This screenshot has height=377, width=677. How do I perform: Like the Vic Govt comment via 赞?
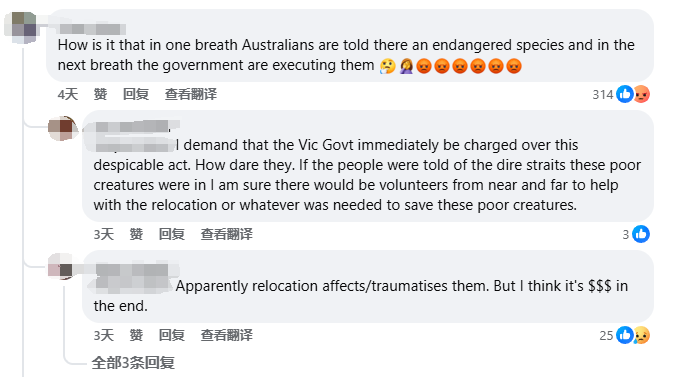point(136,234)
